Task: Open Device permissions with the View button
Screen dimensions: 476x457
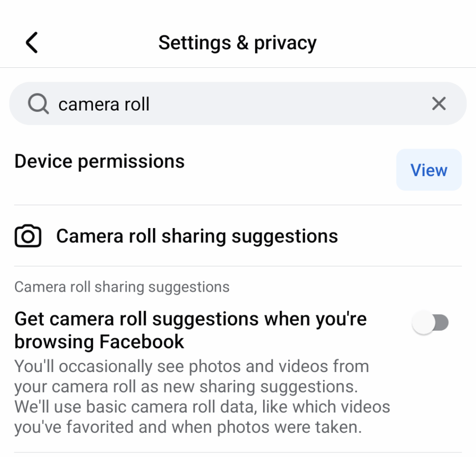Action: tap(429, 170)
